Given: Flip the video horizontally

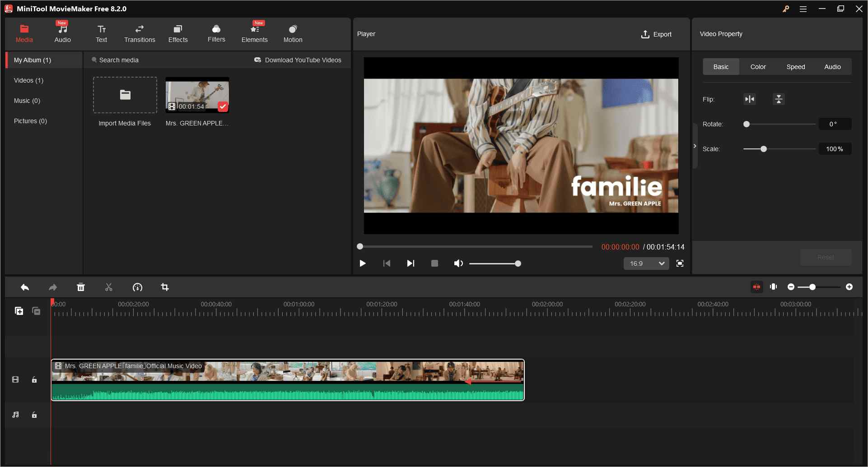Looking at the screenshot, I should [750, 99].
